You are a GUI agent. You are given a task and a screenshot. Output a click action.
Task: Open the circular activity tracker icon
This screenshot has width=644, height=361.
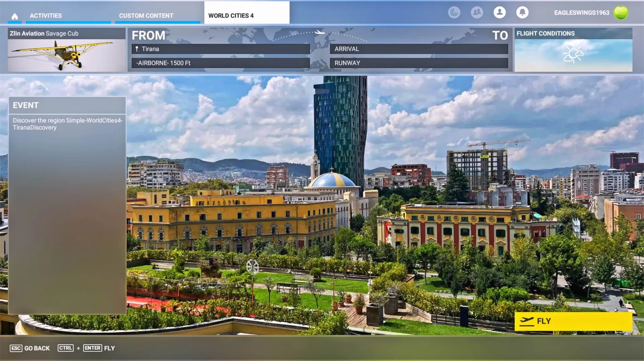(454, 12)
